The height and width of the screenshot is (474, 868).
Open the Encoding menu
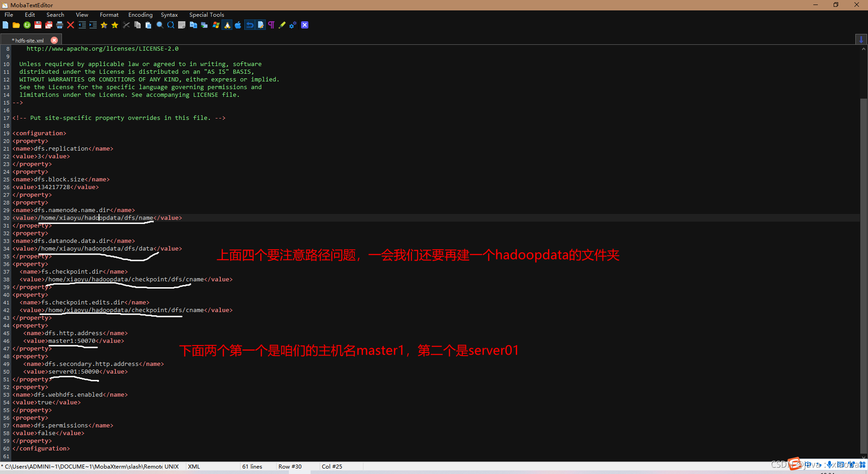pos(140,14)
